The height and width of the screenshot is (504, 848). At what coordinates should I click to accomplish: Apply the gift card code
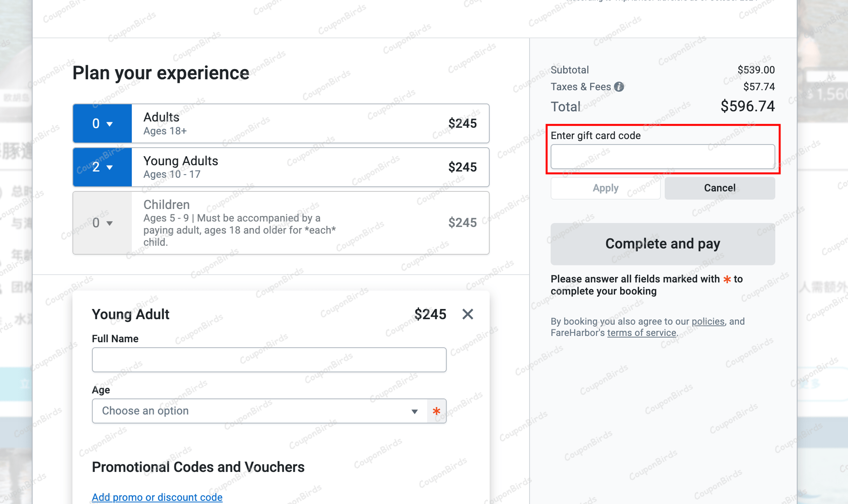point(605,188)
